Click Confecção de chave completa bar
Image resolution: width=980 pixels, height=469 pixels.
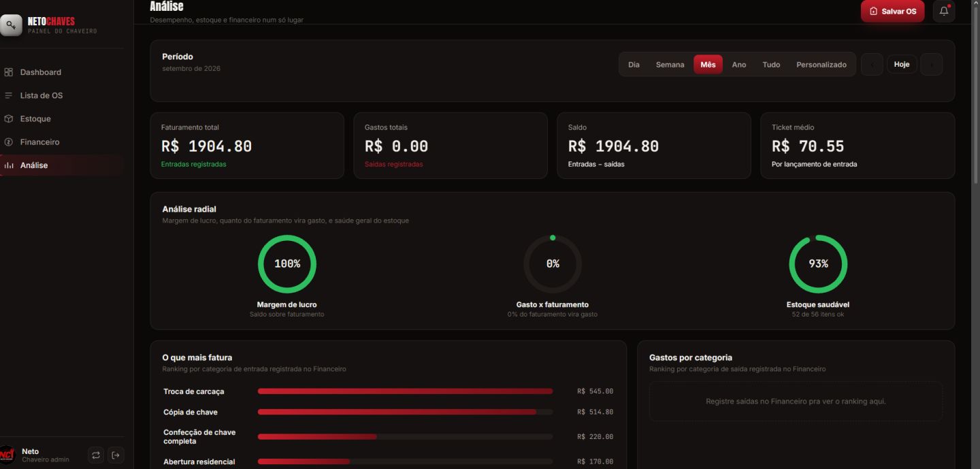pyautogui.click(x=405, y=436)
